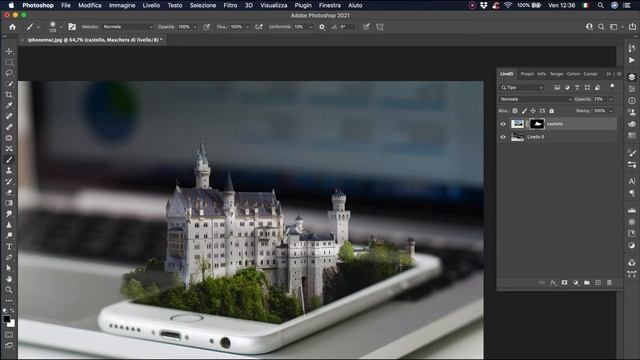
Task: Select the Zoom tool in the left toolbar
Action: point(9,290)
